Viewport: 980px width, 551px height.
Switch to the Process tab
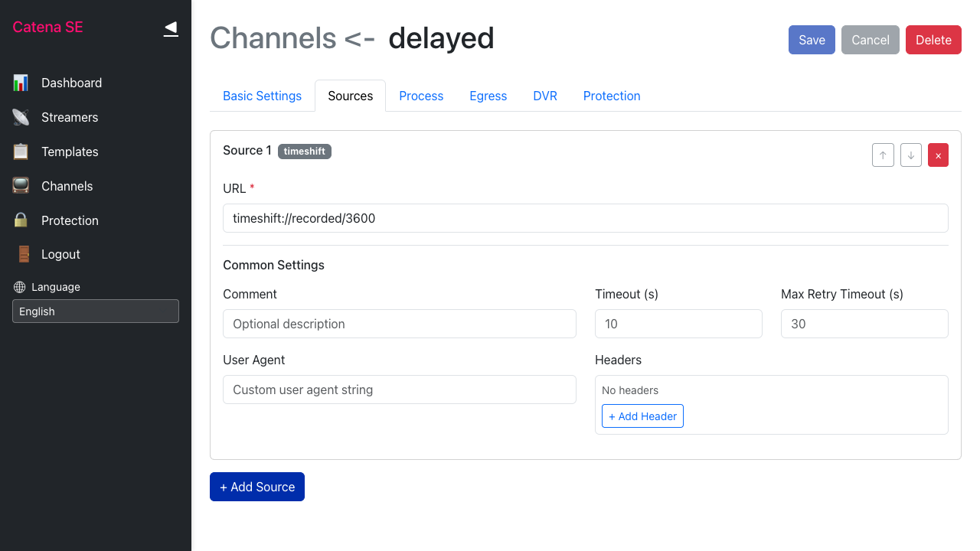(x=421, y=96)
